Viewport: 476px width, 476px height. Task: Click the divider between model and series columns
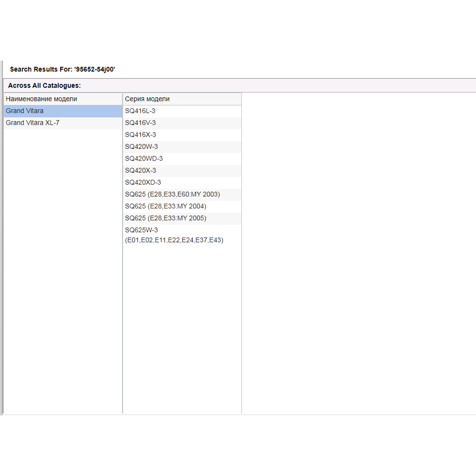tap(122, 254)
